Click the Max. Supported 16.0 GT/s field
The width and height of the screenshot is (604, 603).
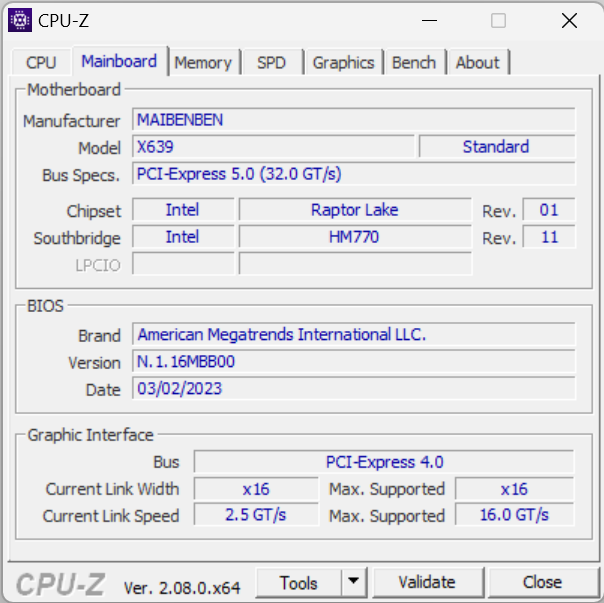point(514,515)
